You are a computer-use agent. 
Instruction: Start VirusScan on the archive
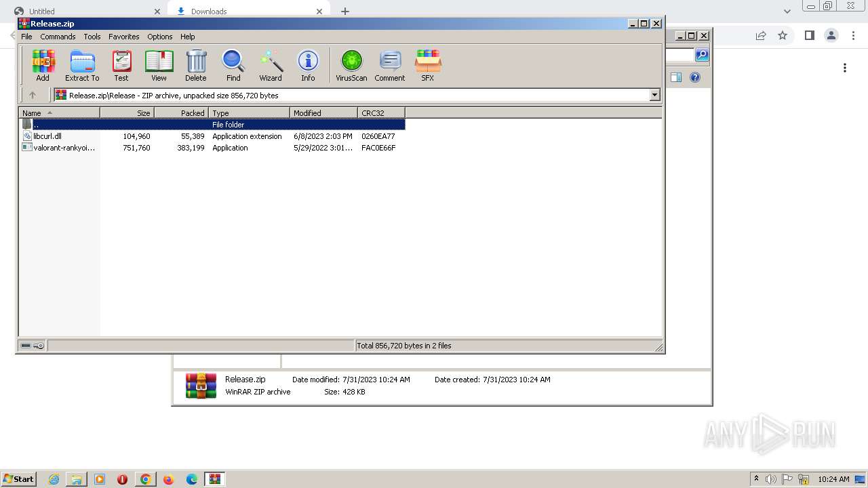click(x=351, y=65)
